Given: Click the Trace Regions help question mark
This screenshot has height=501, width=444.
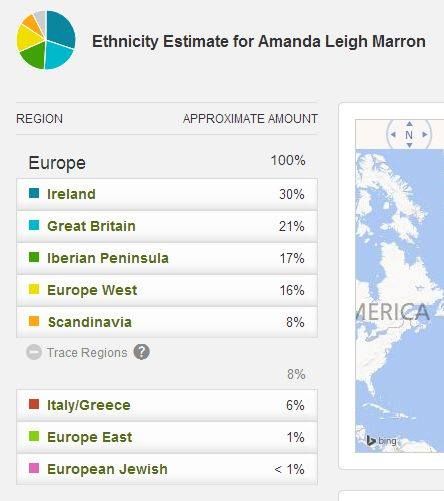Looking at the screenshot, I should [142, 352].
